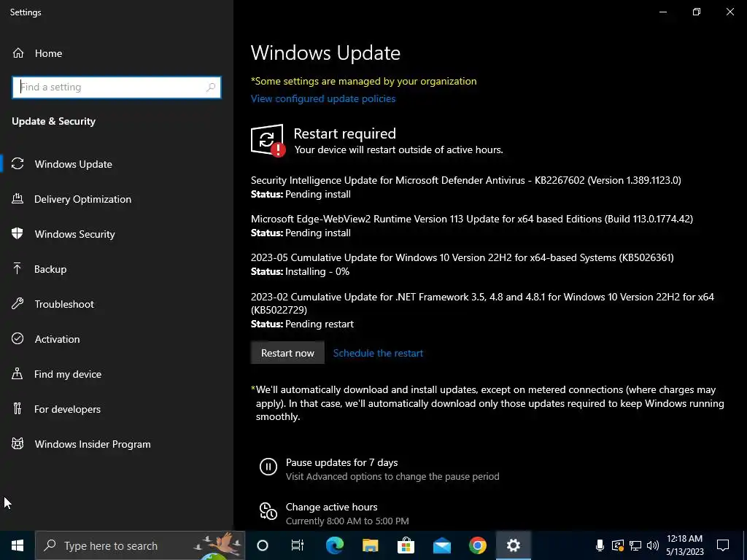Click the search magnifier in Find a setting

coord(211,87)
